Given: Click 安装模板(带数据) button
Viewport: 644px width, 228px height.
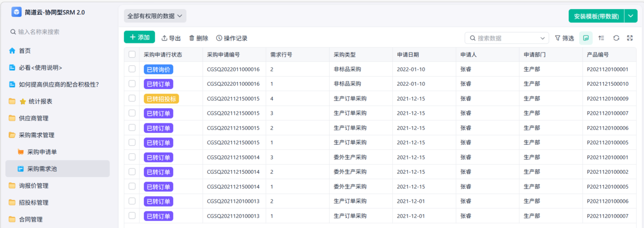Looking at the screenshot, I should (x=596, y=16).
